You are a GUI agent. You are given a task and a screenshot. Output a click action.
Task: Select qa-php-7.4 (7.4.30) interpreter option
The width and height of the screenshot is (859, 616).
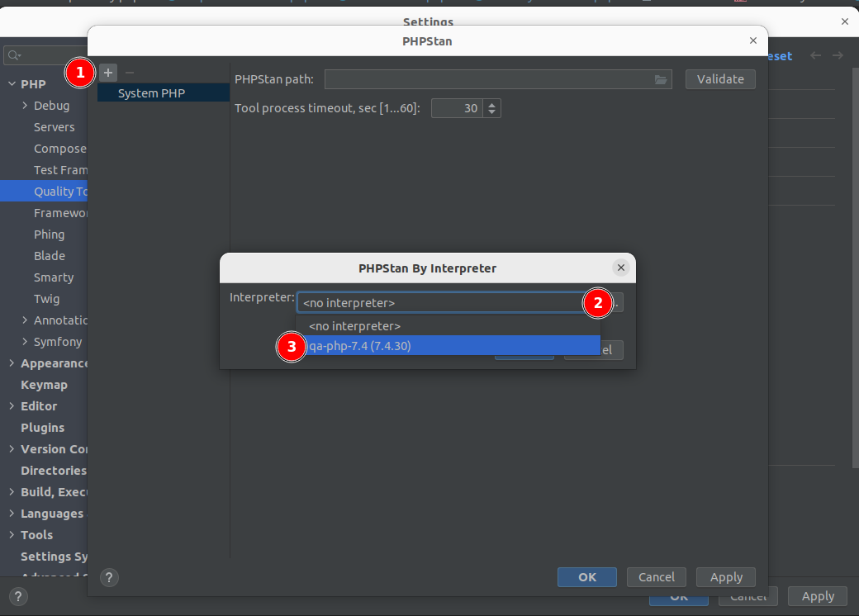tap(448, 345)
